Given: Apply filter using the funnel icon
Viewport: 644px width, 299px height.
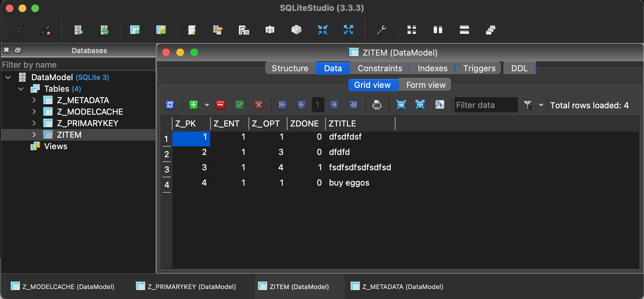Looking at the screenshot, I should point(528,105).
